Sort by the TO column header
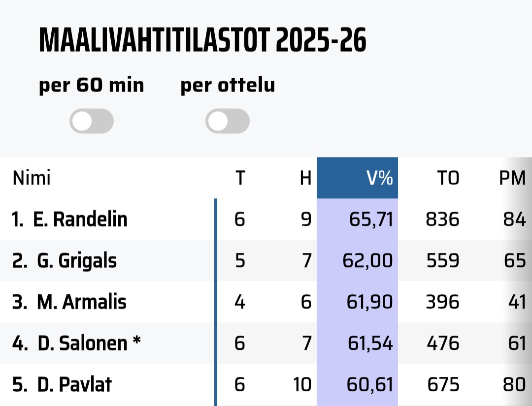 [x=448, y=178]
